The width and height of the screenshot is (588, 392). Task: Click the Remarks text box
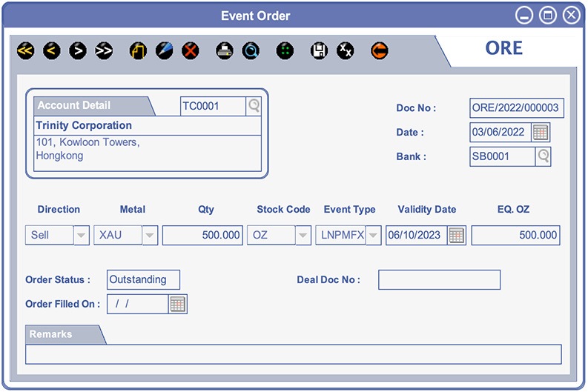(293, 354)
